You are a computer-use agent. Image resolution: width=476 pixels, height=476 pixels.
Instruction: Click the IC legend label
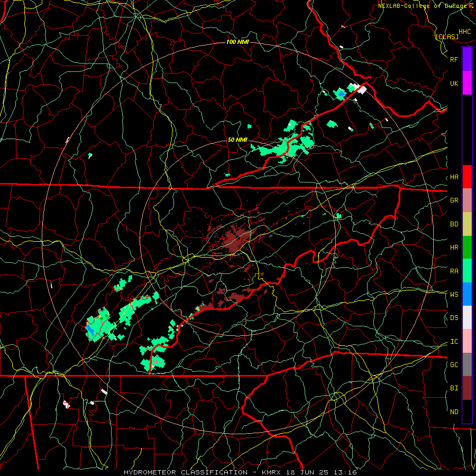click(x=454, y=342)
